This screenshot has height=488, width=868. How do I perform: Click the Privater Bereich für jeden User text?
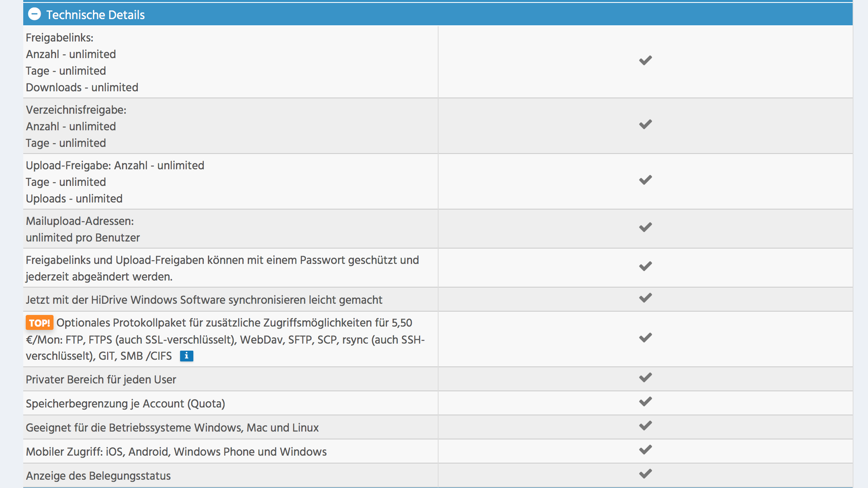[x=101, y=380]
